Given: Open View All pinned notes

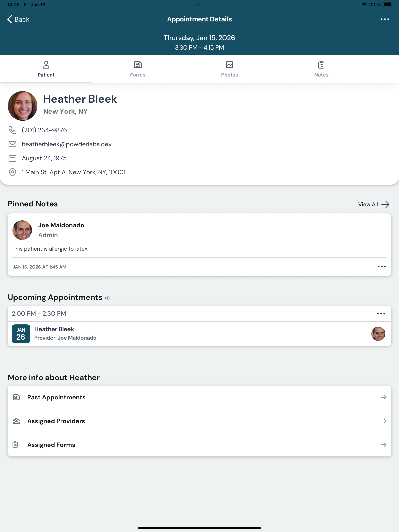Looking at the screenshot, I should pyautogui.click(x=374, y=204).
